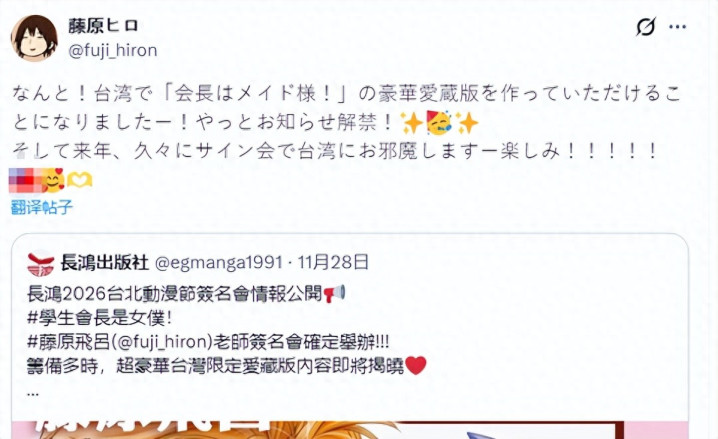The width and height of the screenshot is (718, 439).
Task: Click the megaphone emoji in quoted post
Action: point(334,293)
